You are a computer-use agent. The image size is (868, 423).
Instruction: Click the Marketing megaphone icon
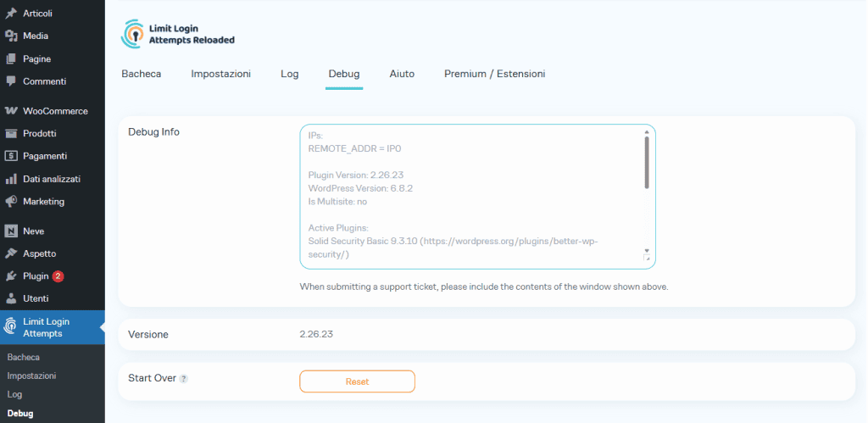coord(11,202)
